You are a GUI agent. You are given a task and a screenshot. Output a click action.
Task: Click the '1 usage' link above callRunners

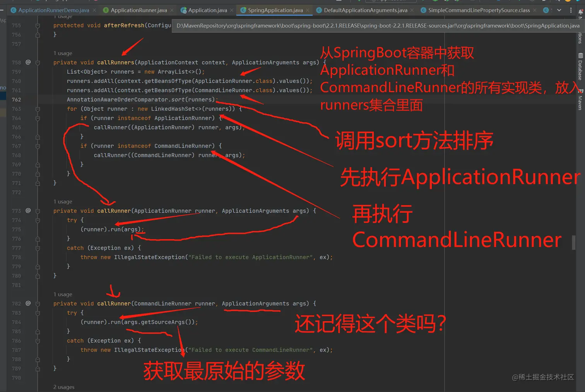click(x=62, y=53)
